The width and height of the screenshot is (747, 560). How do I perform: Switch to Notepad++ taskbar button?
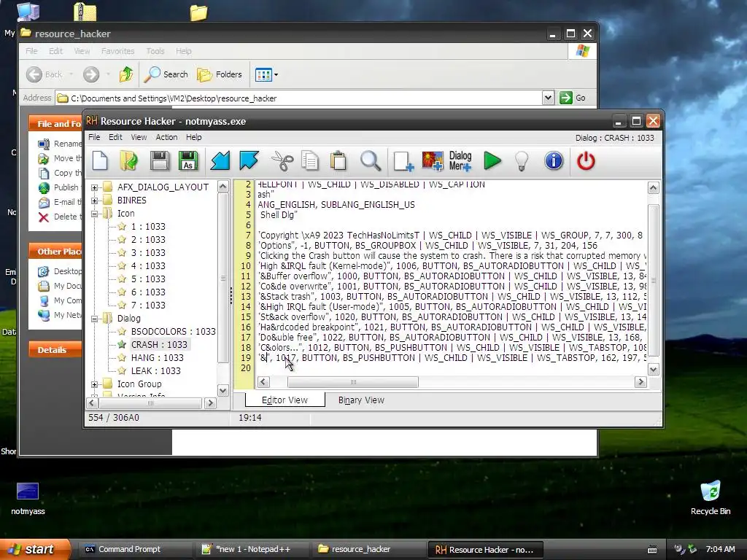click(252, 549)
